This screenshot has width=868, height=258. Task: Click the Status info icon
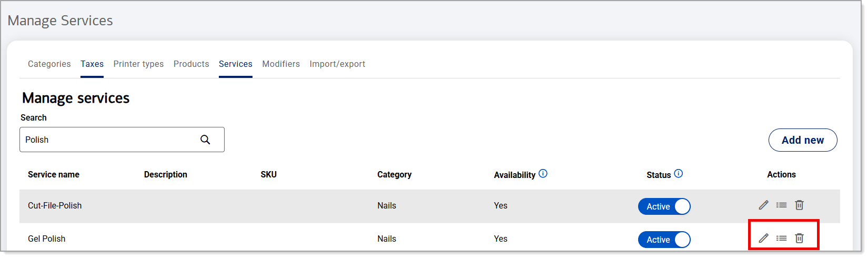tap(678, 173)
